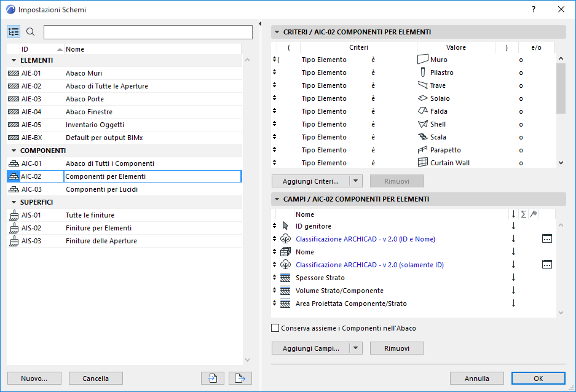The height and width of the screenshot is (392, 576).
Task: Click the search text field
Action: pyautogui.click(x=148, y=33)
